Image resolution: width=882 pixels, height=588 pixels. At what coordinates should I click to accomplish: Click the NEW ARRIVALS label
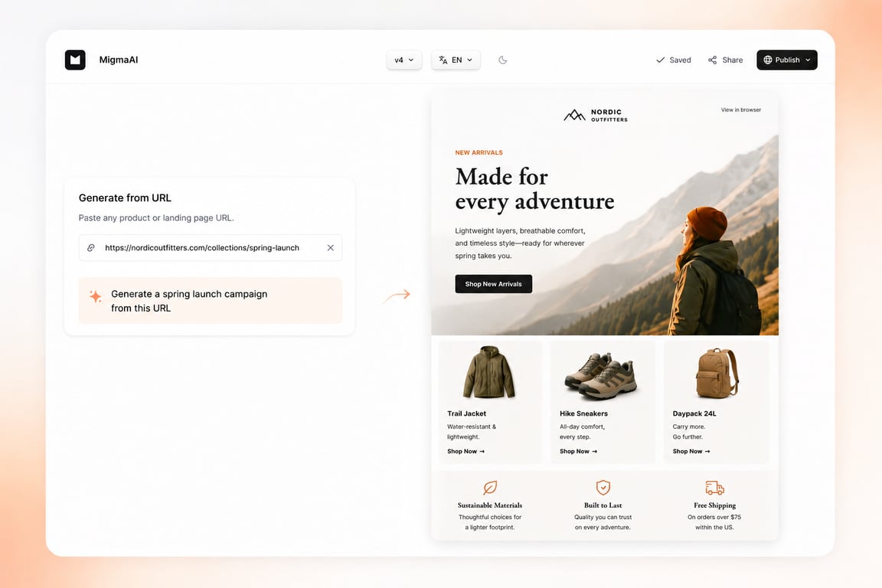(479, 152)
